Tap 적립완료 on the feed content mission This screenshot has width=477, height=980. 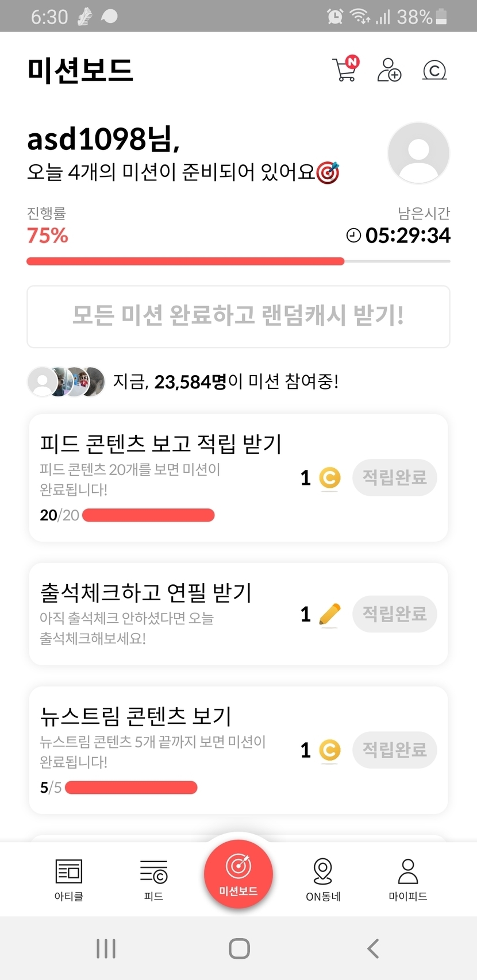[x=394, y=477]
